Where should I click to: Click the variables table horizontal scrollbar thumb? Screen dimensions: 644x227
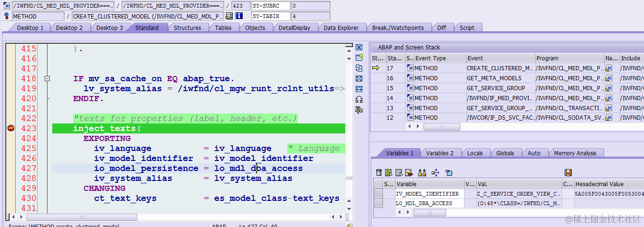click(x=429, y=213)
